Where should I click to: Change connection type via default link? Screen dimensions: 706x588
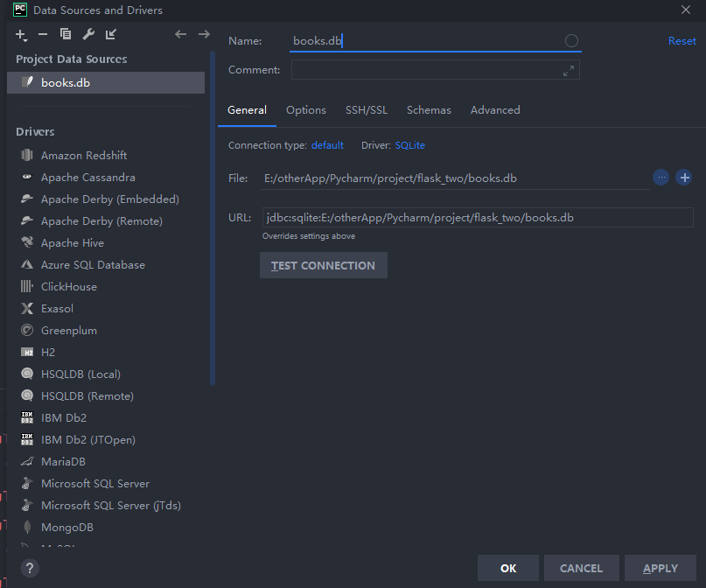[x=327, y=145]
